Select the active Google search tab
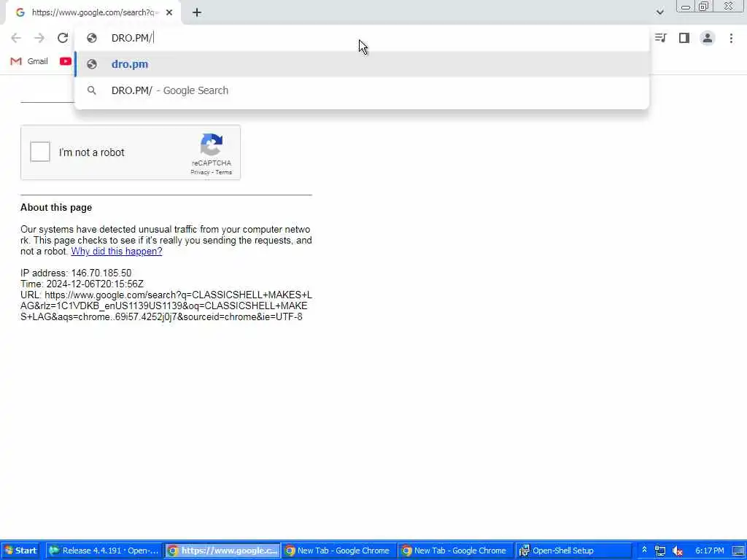747x560 pixels. pos(93,13)
